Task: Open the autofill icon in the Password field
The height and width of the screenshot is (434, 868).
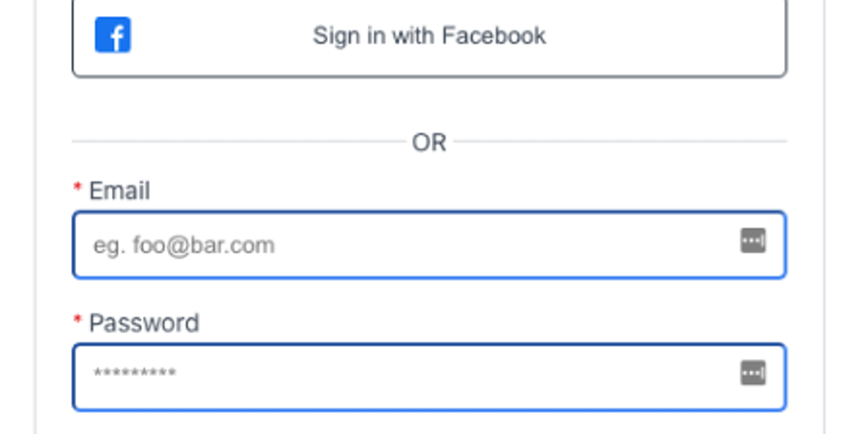Action: 753,372
